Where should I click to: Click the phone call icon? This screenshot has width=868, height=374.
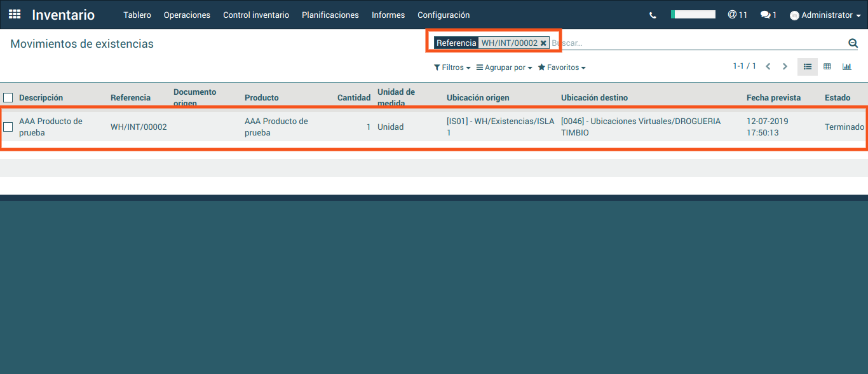pyautogui.click(x=653, y=15)
